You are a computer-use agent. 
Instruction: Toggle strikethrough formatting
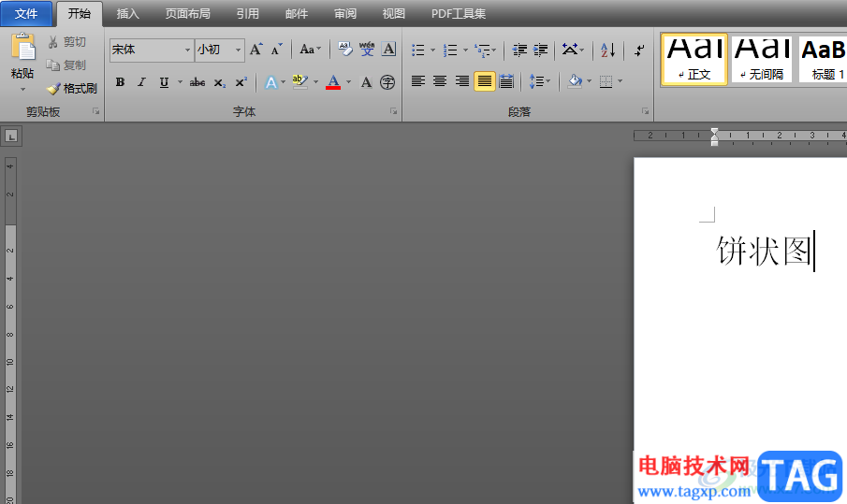tap(197, 82)
